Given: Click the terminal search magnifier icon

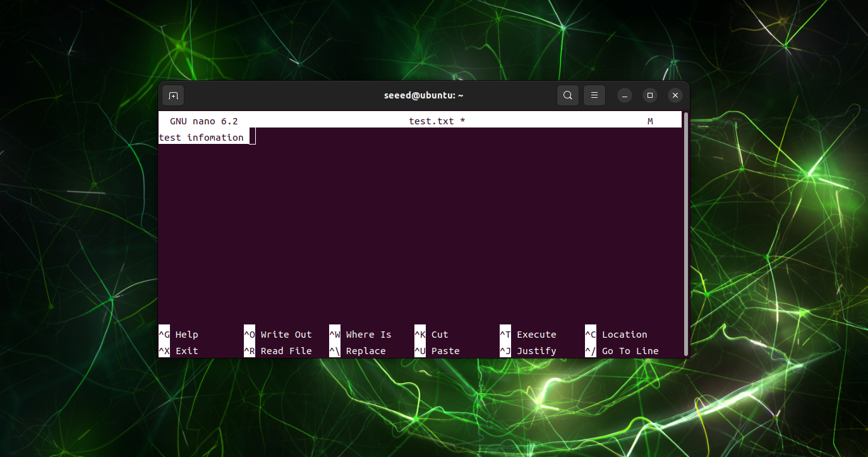Looking at the screenshot, I should click(x=568, y=95).
